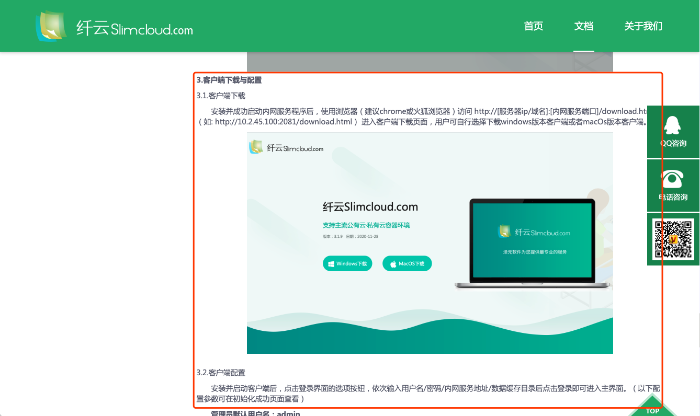Image resolution: width=700 pixels, height=416 pixels.
Task: Click the Windows下载 button in screenshot
Action: (x=347, y=263)
